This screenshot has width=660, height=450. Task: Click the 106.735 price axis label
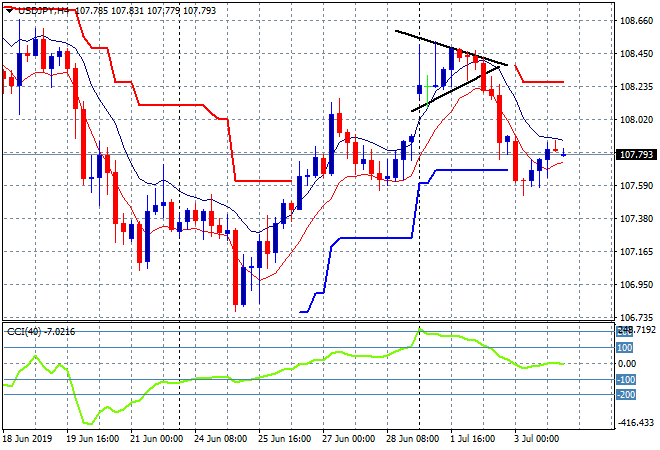[x=636, y=317]
